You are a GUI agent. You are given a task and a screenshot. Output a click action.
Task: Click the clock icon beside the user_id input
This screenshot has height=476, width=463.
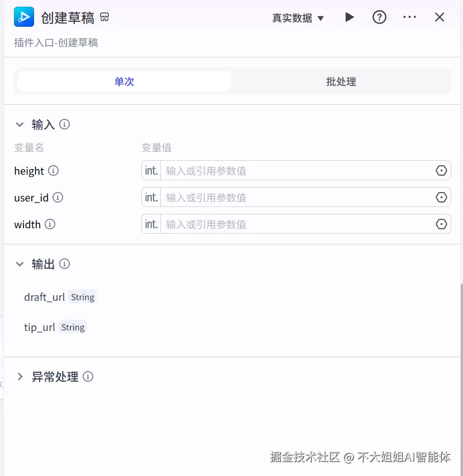click(x=441, y=197)
